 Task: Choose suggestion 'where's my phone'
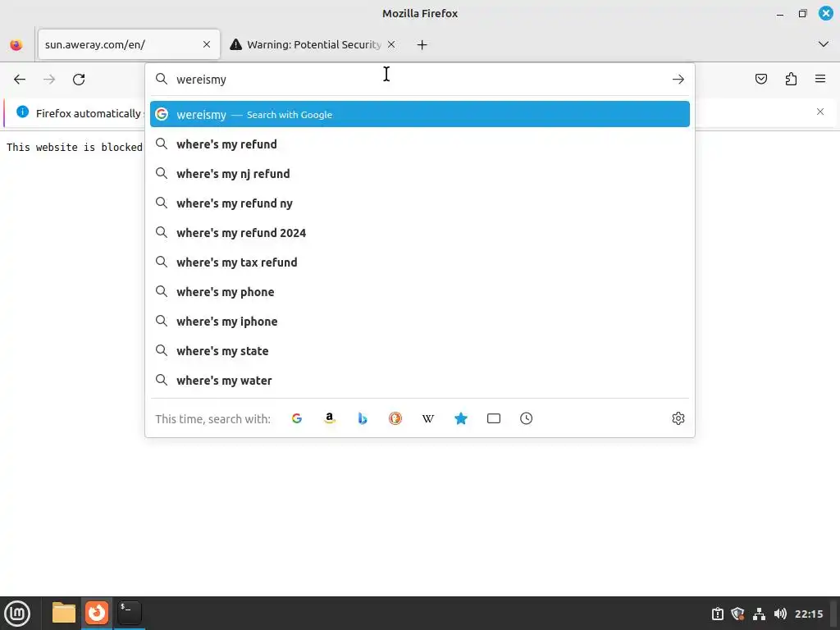420,291
